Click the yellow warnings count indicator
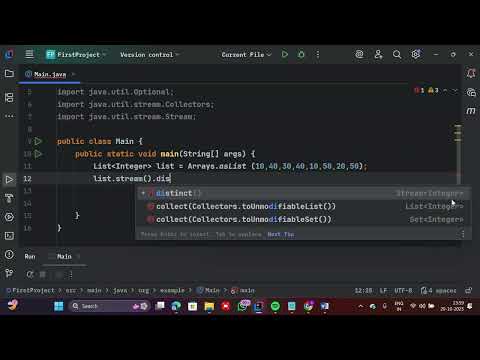Screen dimensions: 480x360 click(x=433, y=90)
